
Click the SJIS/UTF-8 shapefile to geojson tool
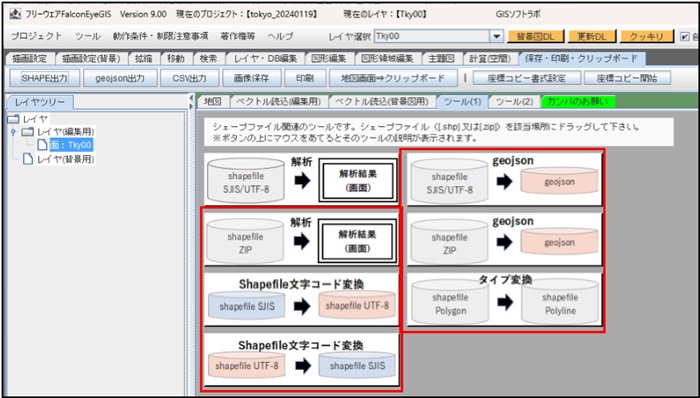[x=504, y=179]
